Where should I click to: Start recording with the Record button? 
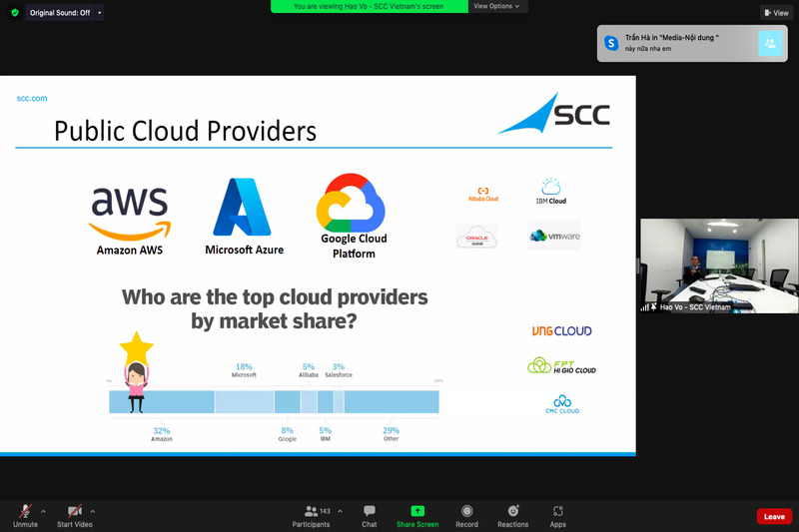466,516
